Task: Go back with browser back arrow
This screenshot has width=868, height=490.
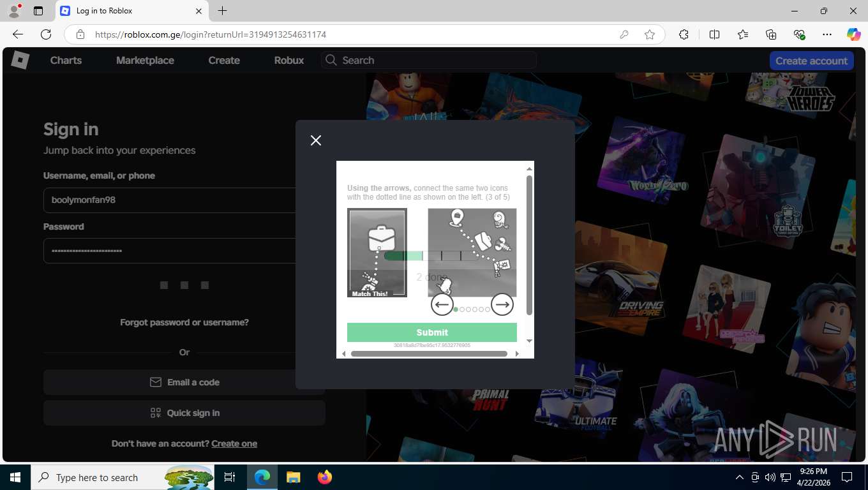Action: click(x=18, y=34)
